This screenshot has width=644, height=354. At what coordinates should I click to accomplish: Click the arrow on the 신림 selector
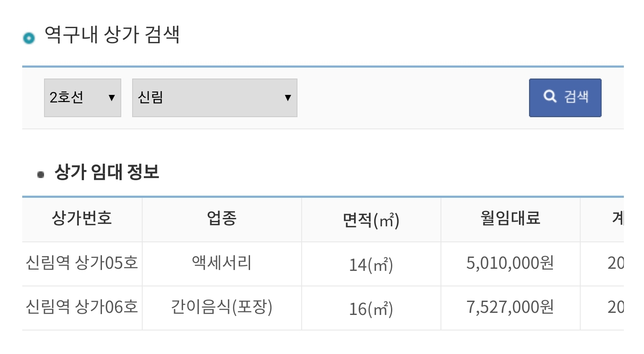tap(288, 98)
